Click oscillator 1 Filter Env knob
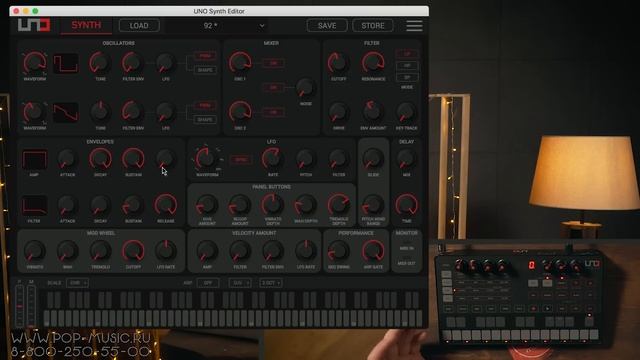This screenshot has width=640, height=360. (x=133, y=63)
